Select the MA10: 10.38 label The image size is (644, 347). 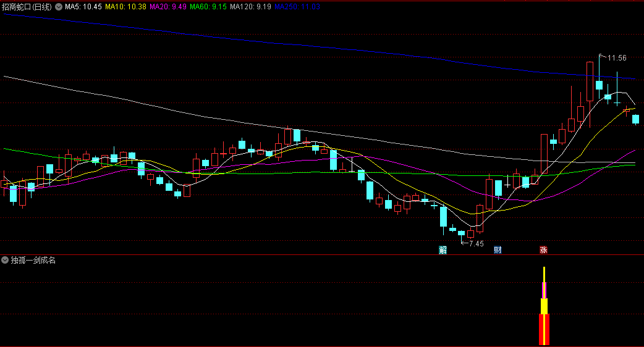(x=125, y=7)
